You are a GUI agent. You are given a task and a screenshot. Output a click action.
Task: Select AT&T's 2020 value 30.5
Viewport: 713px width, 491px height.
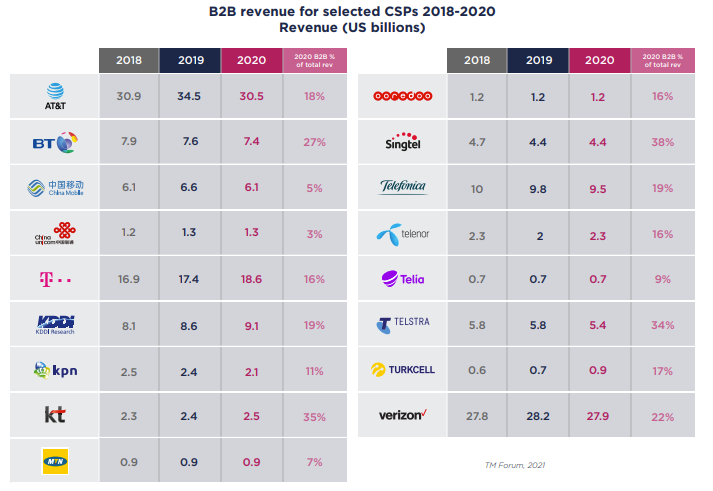[x=251, y=96]
